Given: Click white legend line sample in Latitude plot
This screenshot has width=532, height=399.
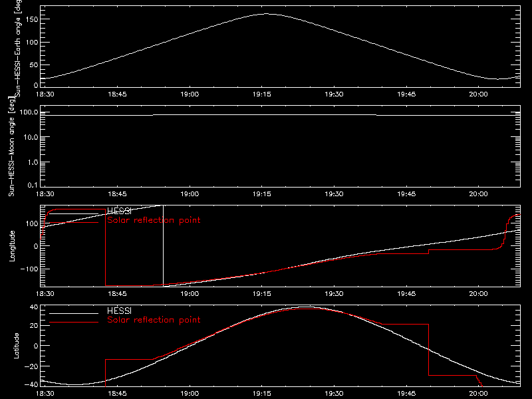Looking at the screenshot, I should 74,313.
